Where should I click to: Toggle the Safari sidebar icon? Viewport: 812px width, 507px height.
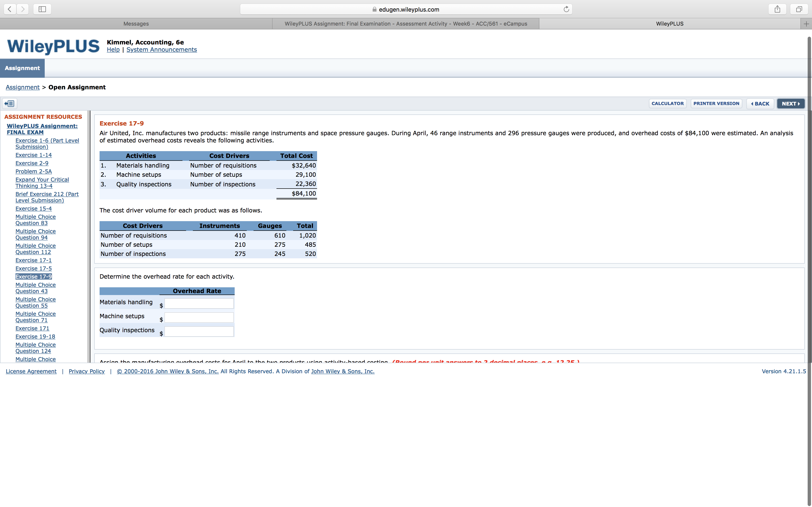(x=42, y=9)
